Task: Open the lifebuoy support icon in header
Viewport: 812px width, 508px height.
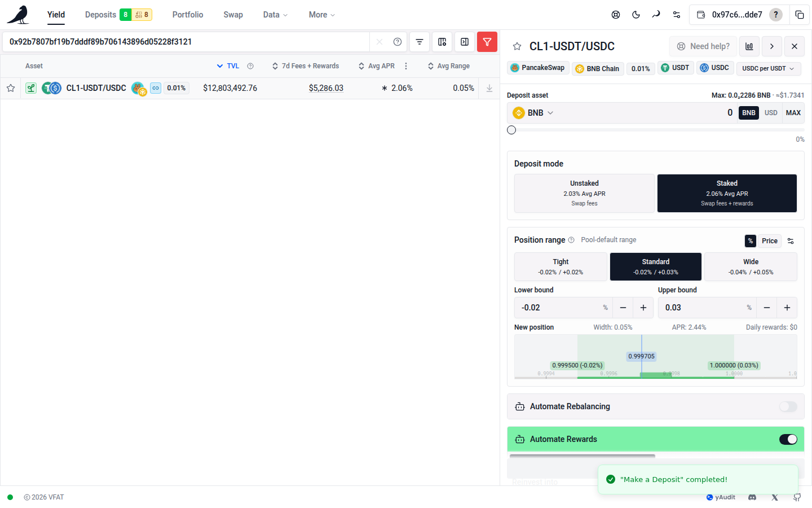Action: click(x=616, y=15)
